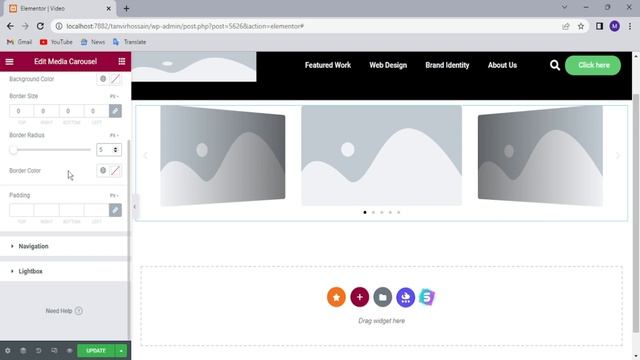The image size is (640, 360).
Task: Click browser back arrow
Action: coord(10,26)
